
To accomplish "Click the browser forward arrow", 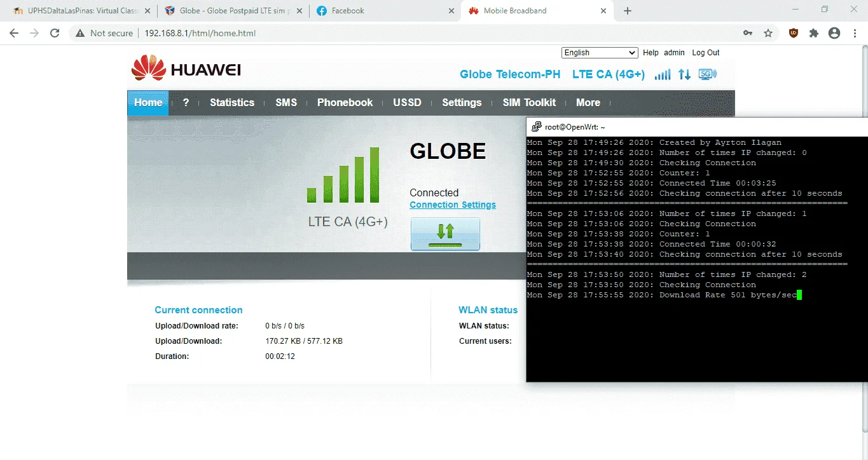I will click(x=34, y=33).
